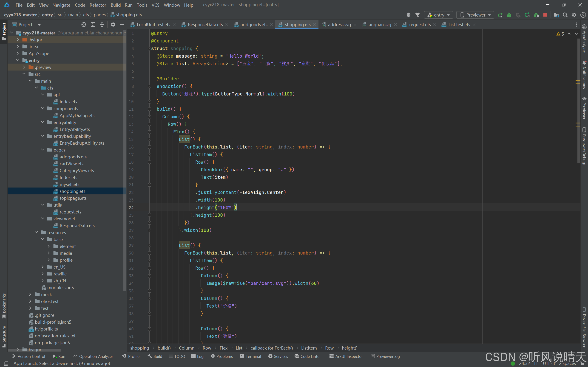Open the Problems tool window button
The height and width of the screenshot is (367, 588).
tap(222, 356)
